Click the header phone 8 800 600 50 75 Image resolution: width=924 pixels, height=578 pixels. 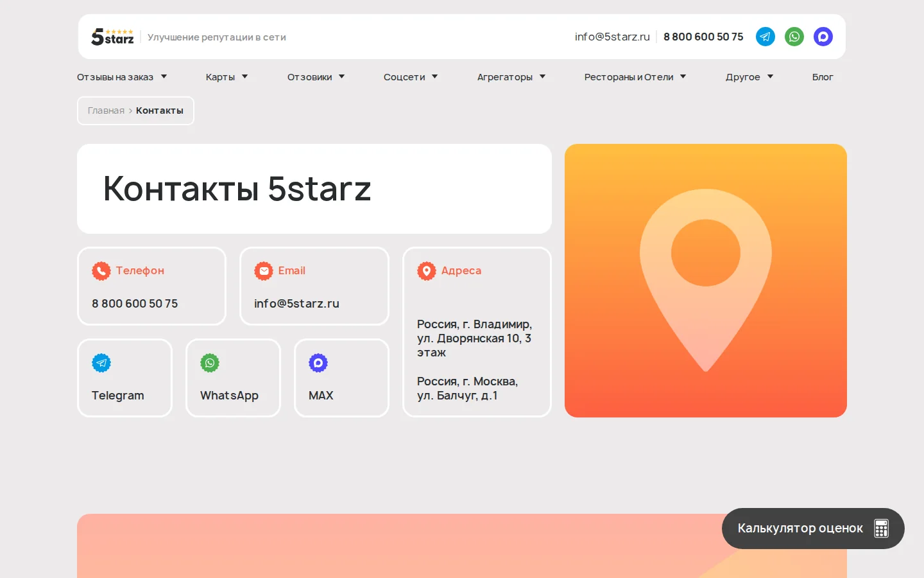tap(703, 37)
